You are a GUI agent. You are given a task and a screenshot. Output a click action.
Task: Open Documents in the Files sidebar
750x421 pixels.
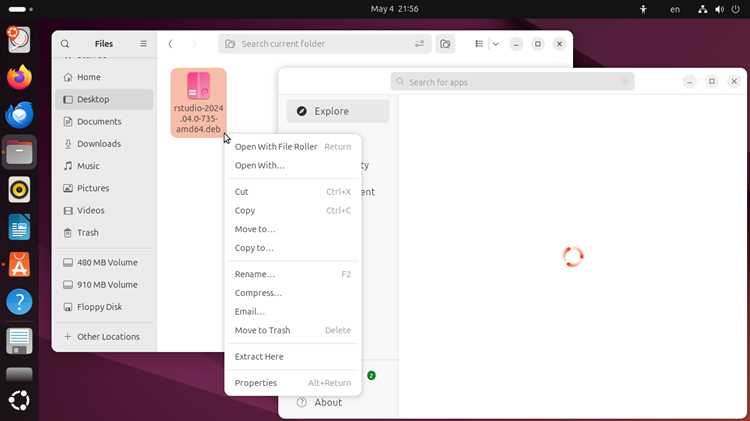click(104, 122)
